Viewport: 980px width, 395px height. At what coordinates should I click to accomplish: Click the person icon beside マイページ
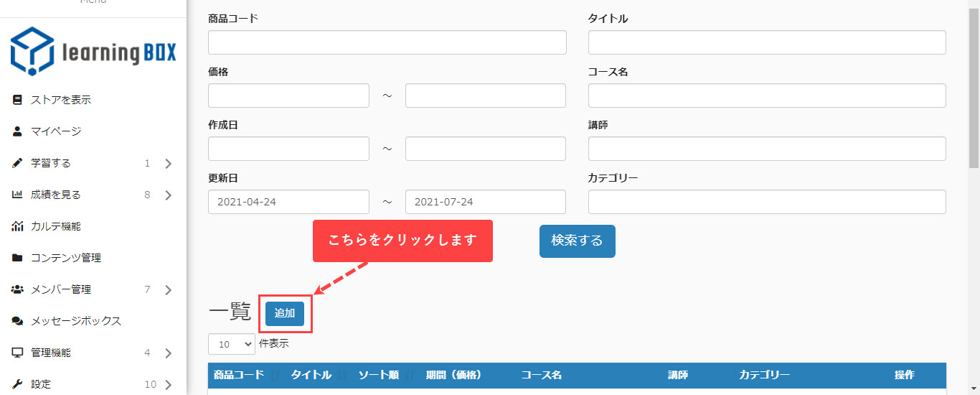point(18,131)
